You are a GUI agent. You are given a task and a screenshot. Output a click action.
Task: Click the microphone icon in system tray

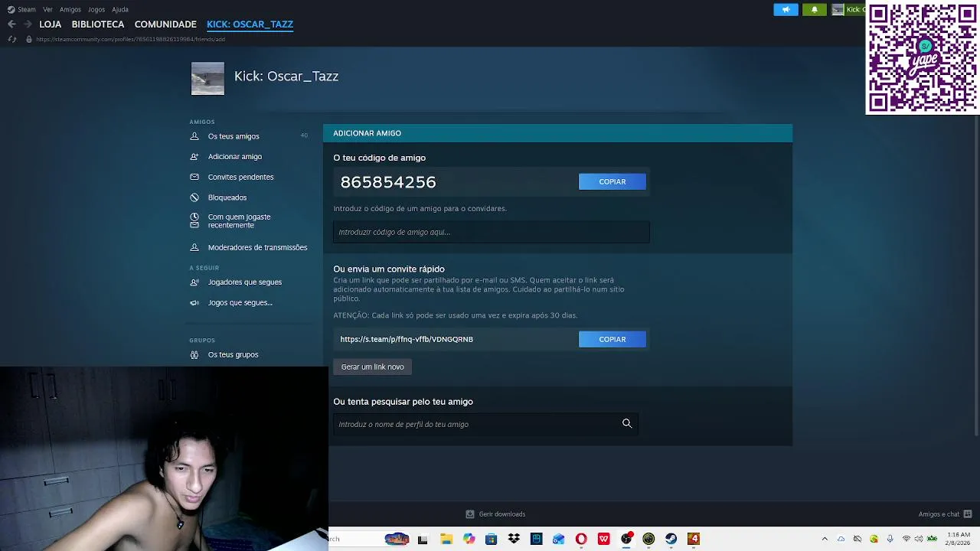click(x=890, y=539)
